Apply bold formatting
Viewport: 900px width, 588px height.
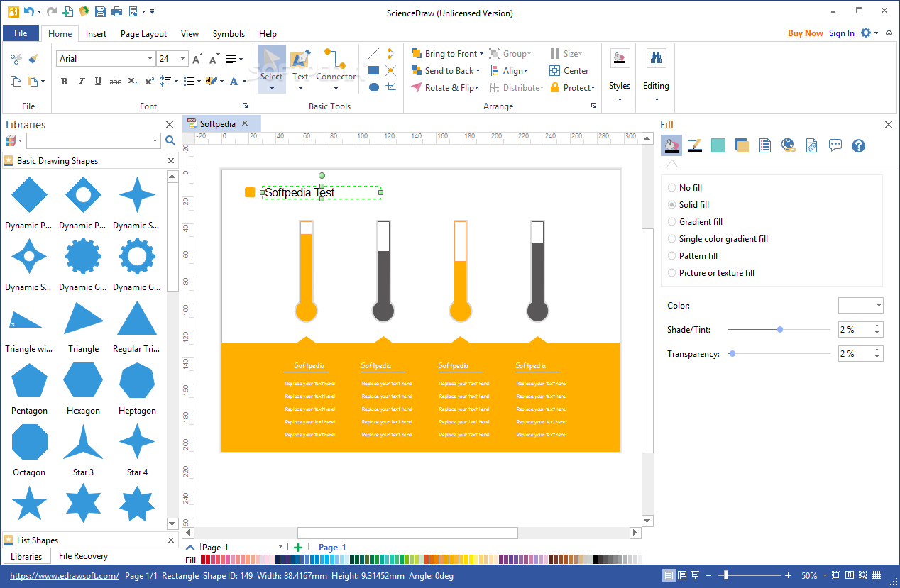click(64, 82)
